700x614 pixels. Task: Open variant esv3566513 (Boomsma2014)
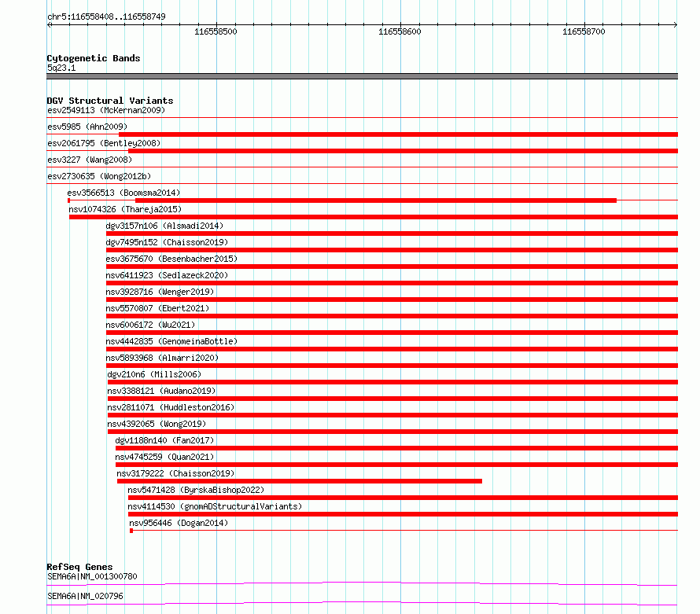click(x=123, y=193)
